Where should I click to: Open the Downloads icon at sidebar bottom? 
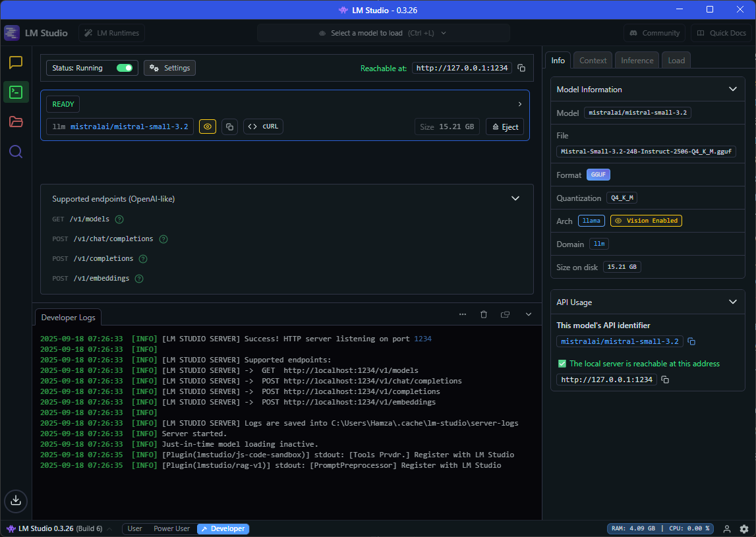click(x=16, y=500)
